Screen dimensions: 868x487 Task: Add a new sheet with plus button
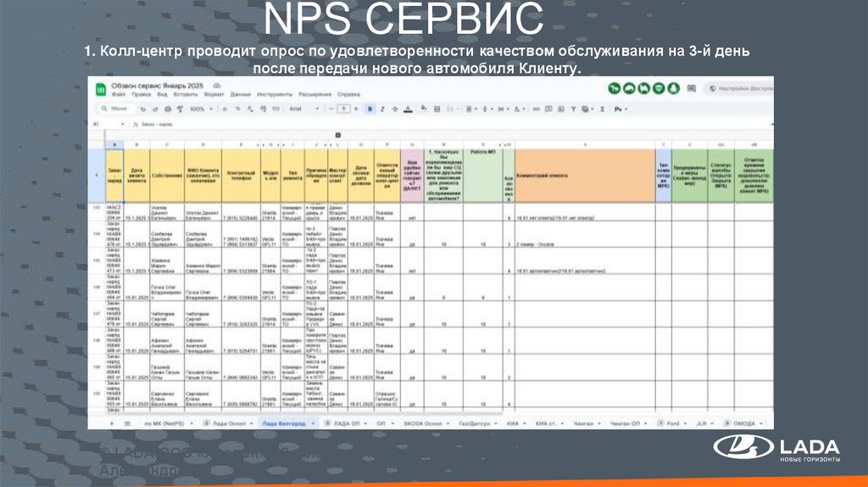click(x=111, y=423)
